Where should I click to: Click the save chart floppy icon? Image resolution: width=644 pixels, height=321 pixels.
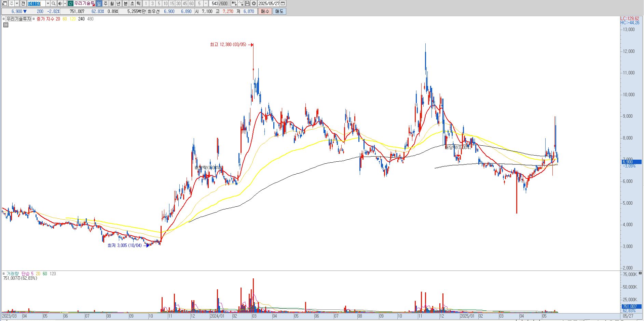point(247,3)
